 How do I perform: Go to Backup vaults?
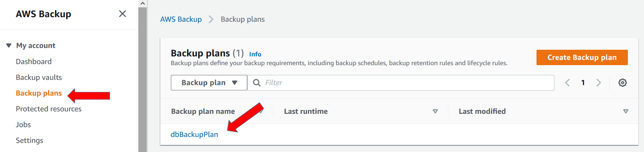point(39,77)
